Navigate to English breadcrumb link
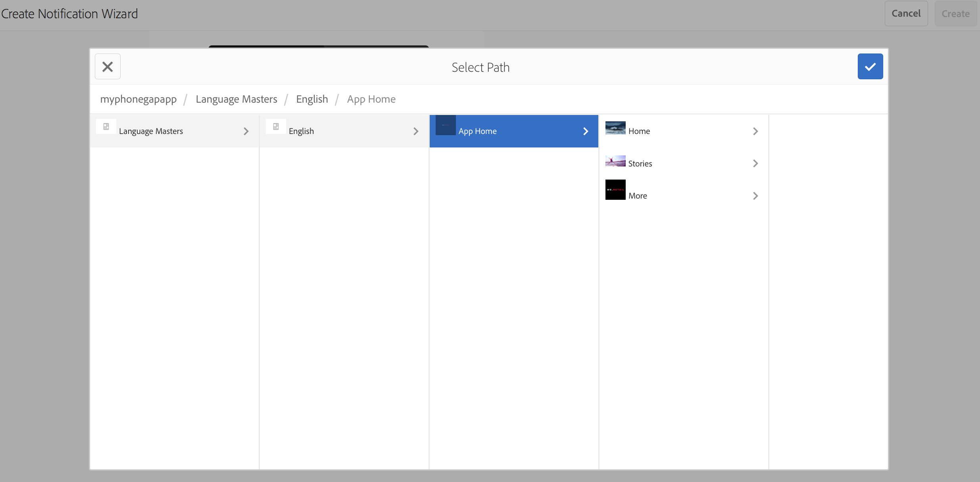Viewport: 980px width, 482px height. (312, 99)
